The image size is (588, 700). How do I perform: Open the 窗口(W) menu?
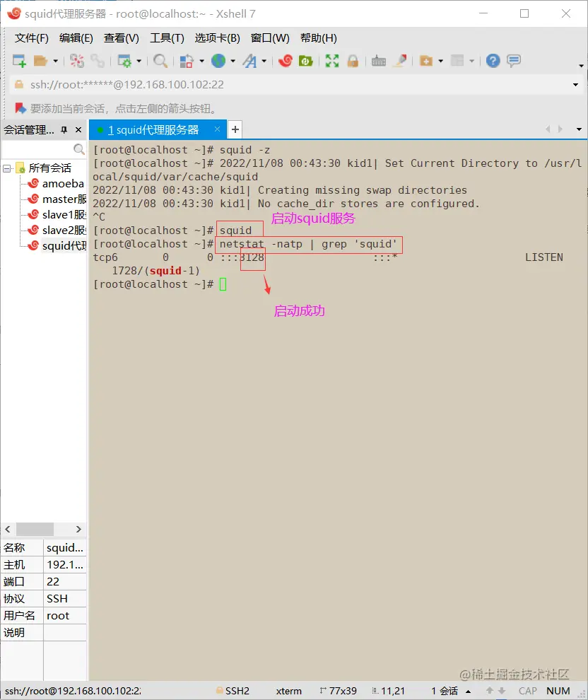(x=270, y=38)
